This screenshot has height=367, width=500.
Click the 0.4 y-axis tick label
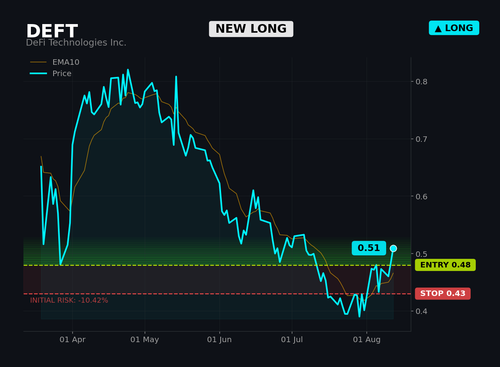421,311
